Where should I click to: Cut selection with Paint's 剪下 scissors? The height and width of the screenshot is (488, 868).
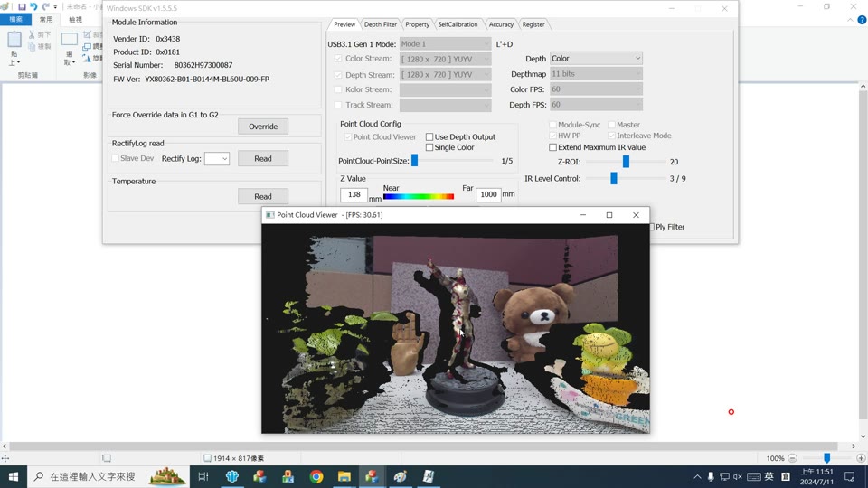click(x=40, y=35)
